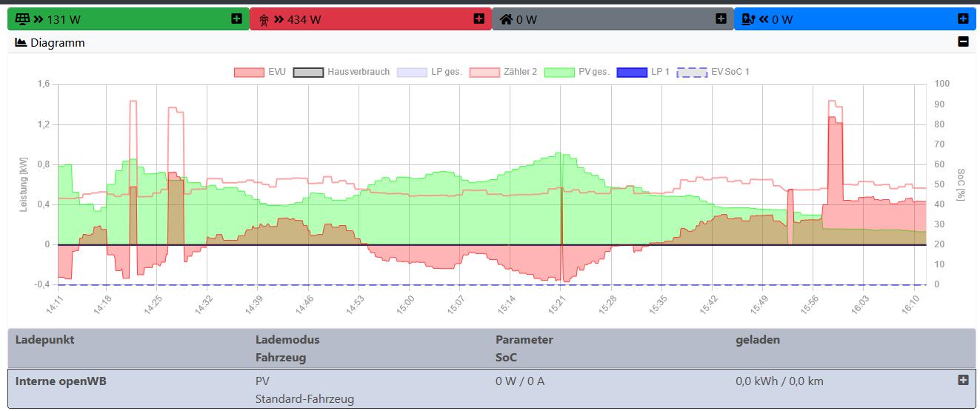This screenshot has width=980, height=411.
Task: Click the charging station icon in blue bar
Action: (x=749, y=19)
